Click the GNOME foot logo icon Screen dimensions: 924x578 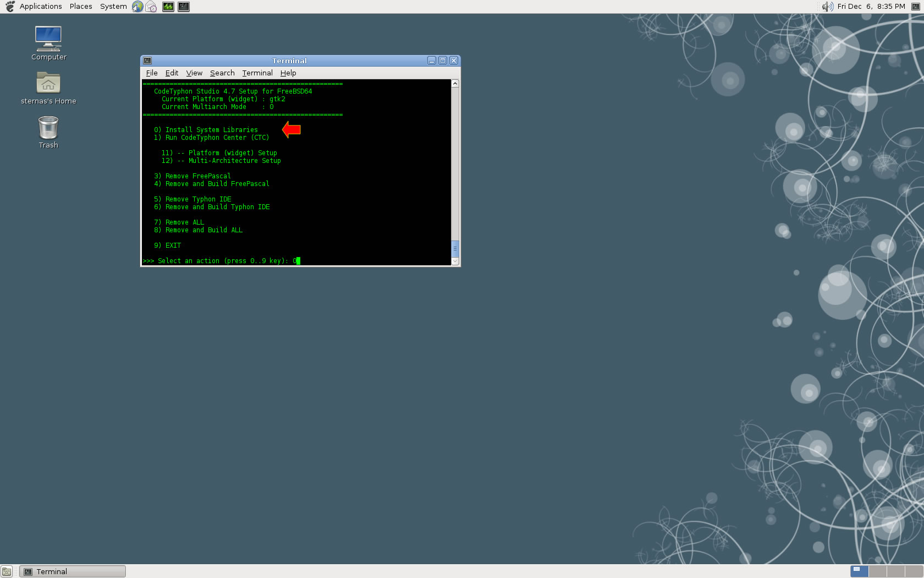coord(10,7)
